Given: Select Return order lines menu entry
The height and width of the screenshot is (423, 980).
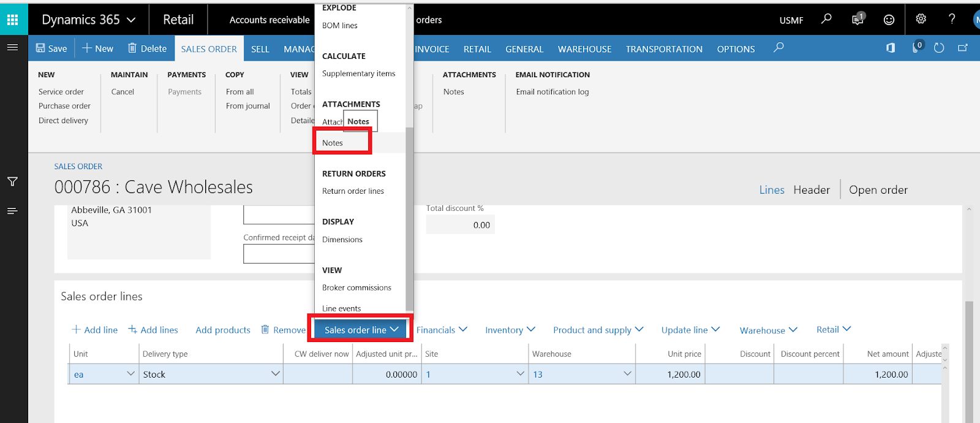Looking at the screenshot, I should click(353, 191).
